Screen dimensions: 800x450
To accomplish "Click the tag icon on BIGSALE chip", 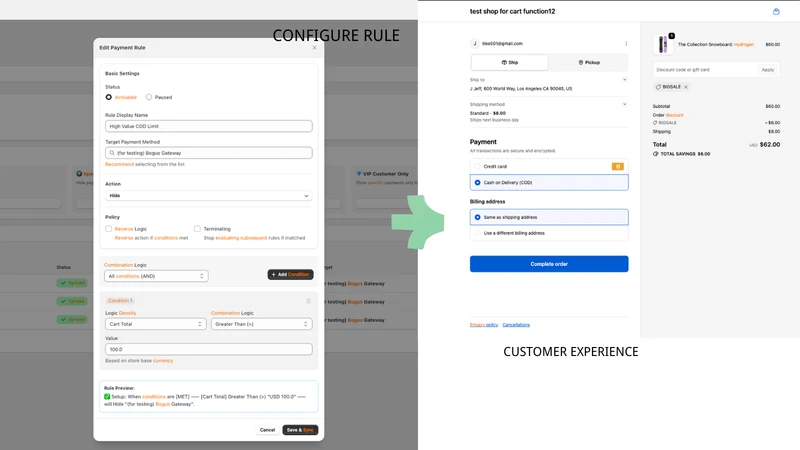I will pos(658,87).
